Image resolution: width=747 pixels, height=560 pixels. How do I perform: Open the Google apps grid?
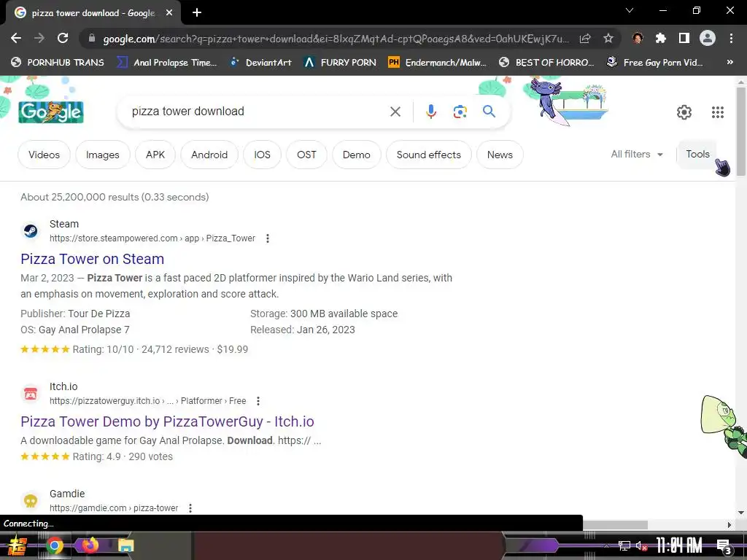(718, 112)
